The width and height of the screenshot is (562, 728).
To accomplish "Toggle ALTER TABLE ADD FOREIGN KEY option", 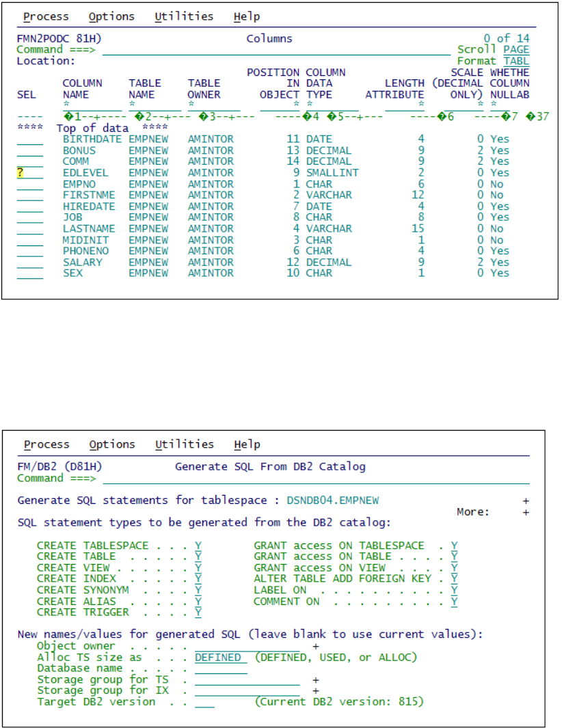I will coord(454,579).
